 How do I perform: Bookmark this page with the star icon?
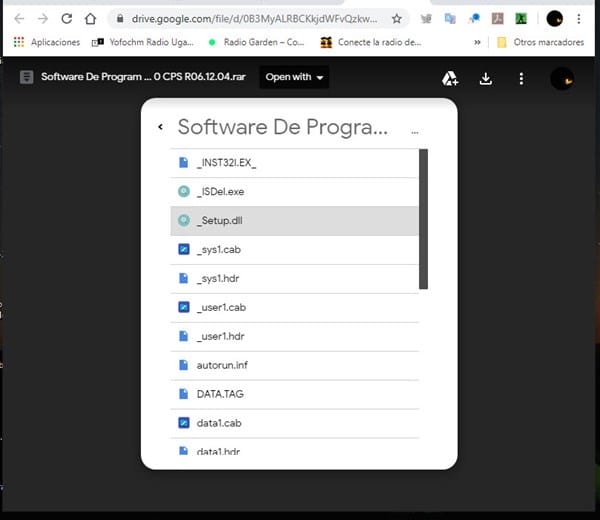(x=397, y=18)
